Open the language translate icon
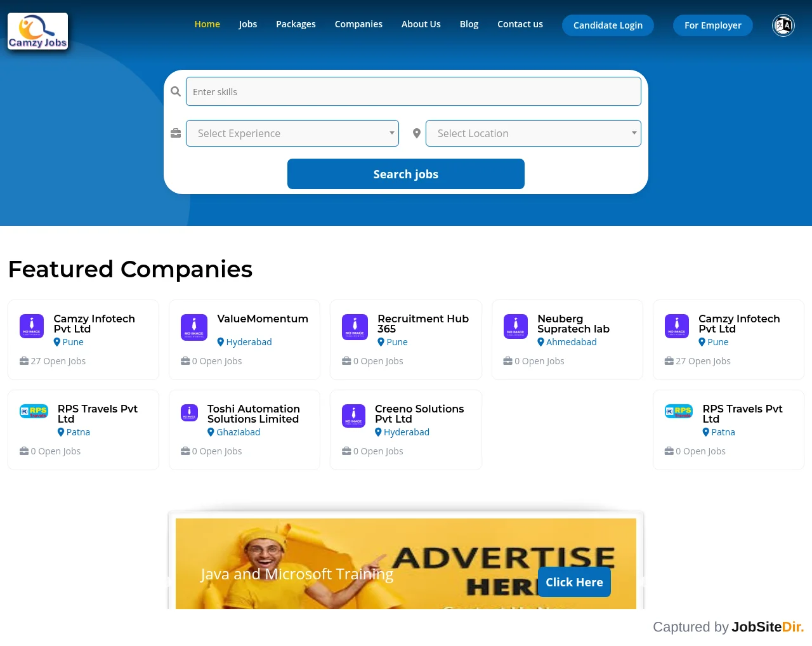Screen dimensions: 812x646 coord(783,25)
